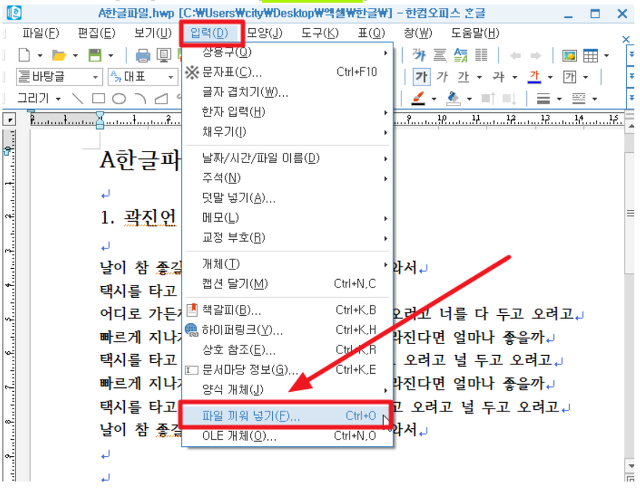640x494 pixels.
Task: Choose 파일 끼워 넣기(F) menu entry
Action: click(286, 416)
